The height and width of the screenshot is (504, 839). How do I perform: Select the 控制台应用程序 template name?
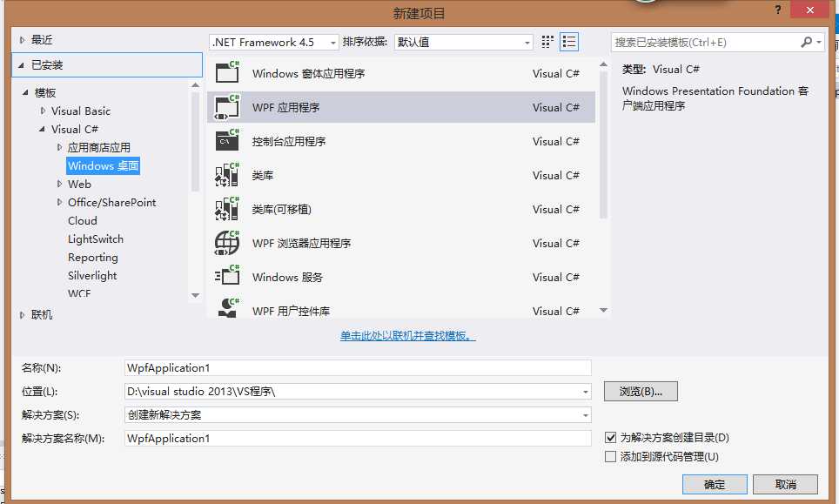click(x=288, y=141)
